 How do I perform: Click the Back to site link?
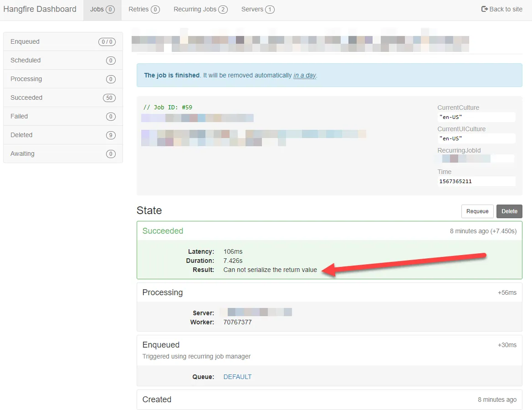pyautogui.click(x=502, y=9)
